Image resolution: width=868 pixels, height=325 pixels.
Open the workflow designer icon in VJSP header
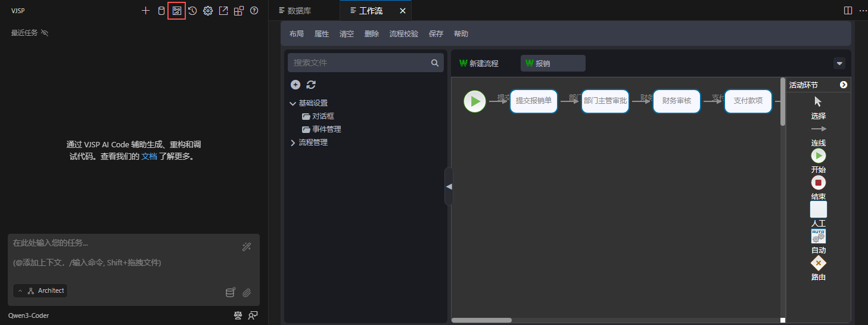click(176, 11)
